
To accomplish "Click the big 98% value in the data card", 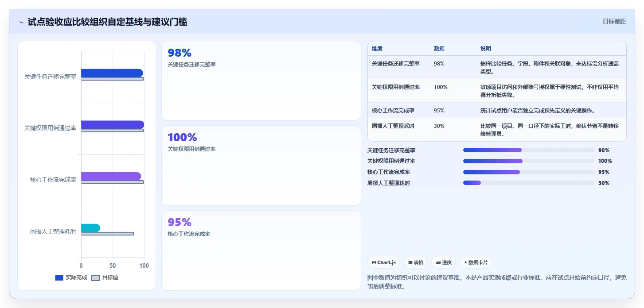I will point(180,53).
